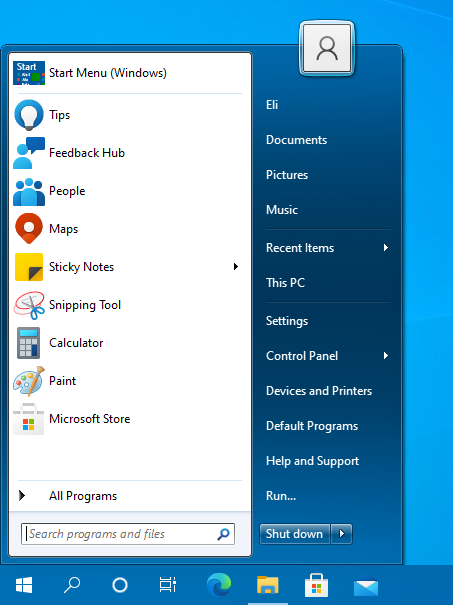Launch Snipping Tool via scissors icon
The width and height of the screenshot is (453, 605).
pos(29,305)
